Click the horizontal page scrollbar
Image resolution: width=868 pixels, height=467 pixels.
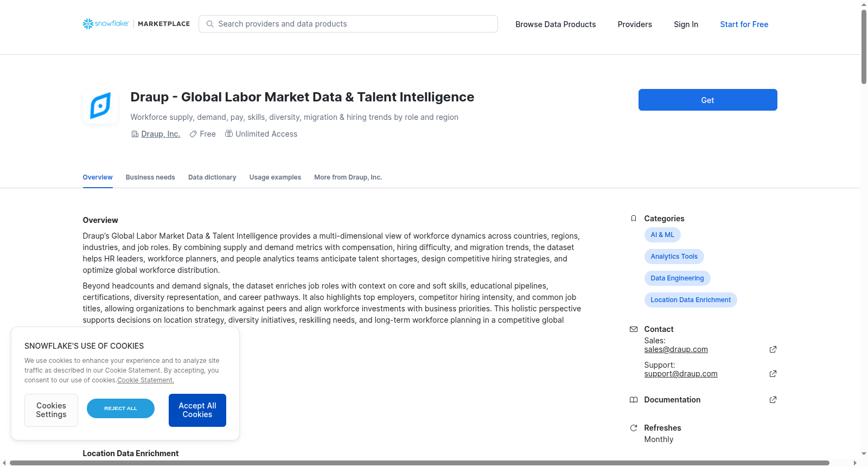point(419,463)
